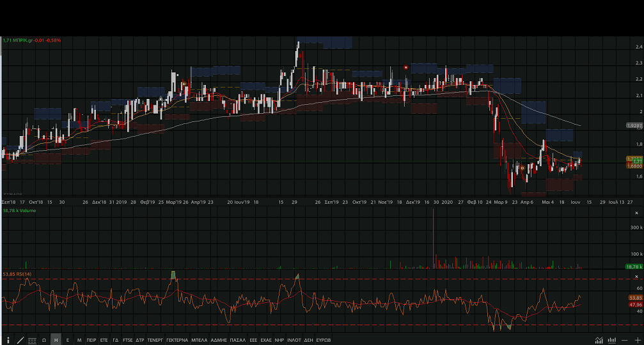Viewport: 644px width, 345px height.
Task: Click the 1,9297 moving average price tag
Action: (633, 126)
